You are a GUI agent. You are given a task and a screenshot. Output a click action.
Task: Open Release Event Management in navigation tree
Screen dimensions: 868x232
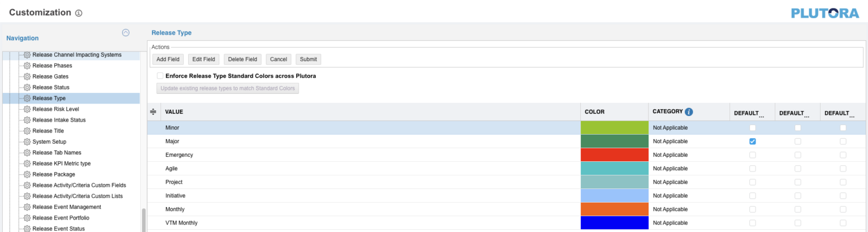(67, 207)
